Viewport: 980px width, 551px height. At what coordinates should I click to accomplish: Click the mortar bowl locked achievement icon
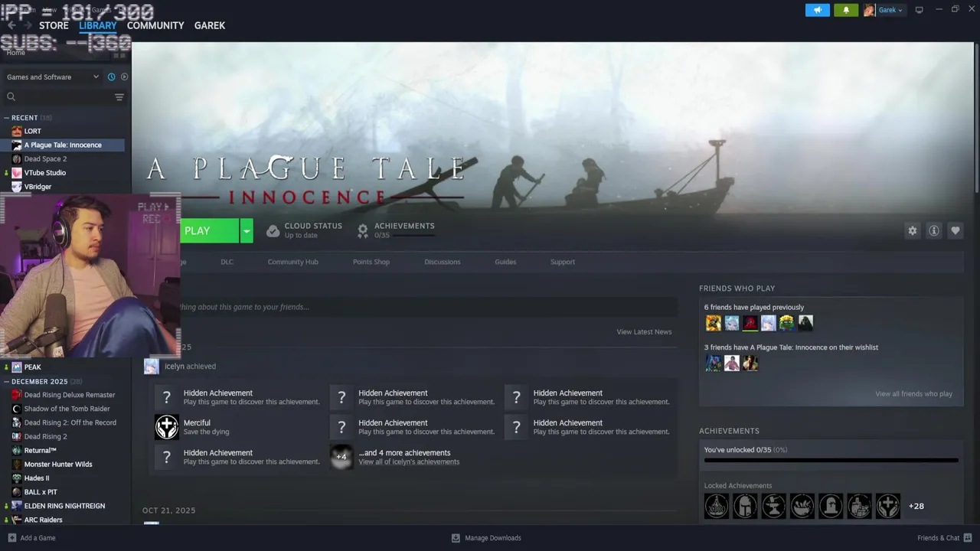pyautogui.click(x=802, y=506)
